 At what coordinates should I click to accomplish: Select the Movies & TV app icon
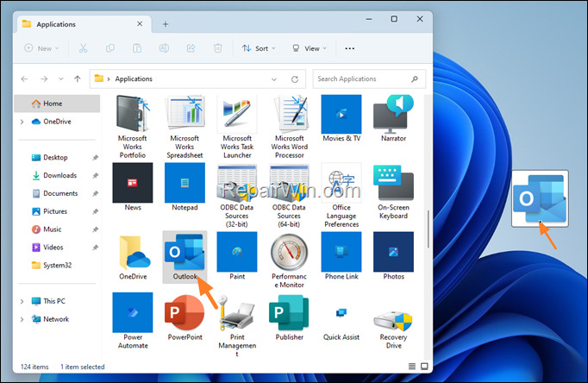click(341, 114)
